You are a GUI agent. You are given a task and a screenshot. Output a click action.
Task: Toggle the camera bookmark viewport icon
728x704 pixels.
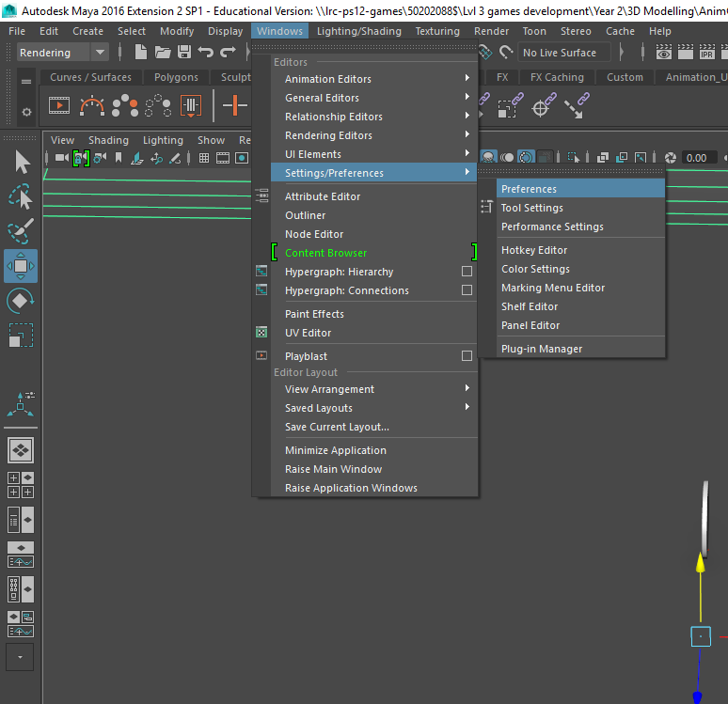click(x=119, y=158)
